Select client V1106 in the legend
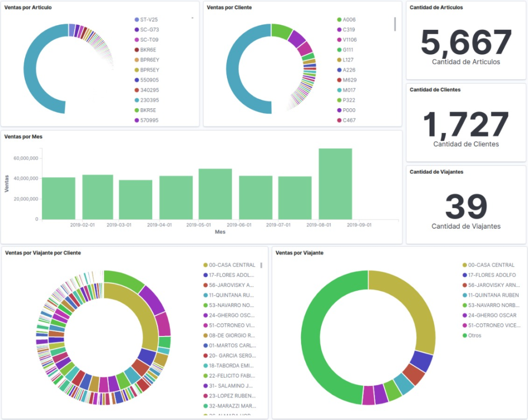528x420 pixels. [x=350, y=40]
